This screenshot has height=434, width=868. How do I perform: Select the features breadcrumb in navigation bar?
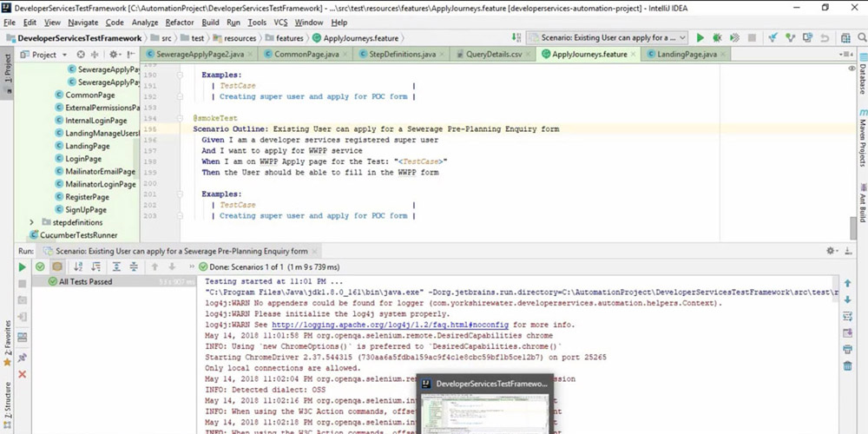290,38
